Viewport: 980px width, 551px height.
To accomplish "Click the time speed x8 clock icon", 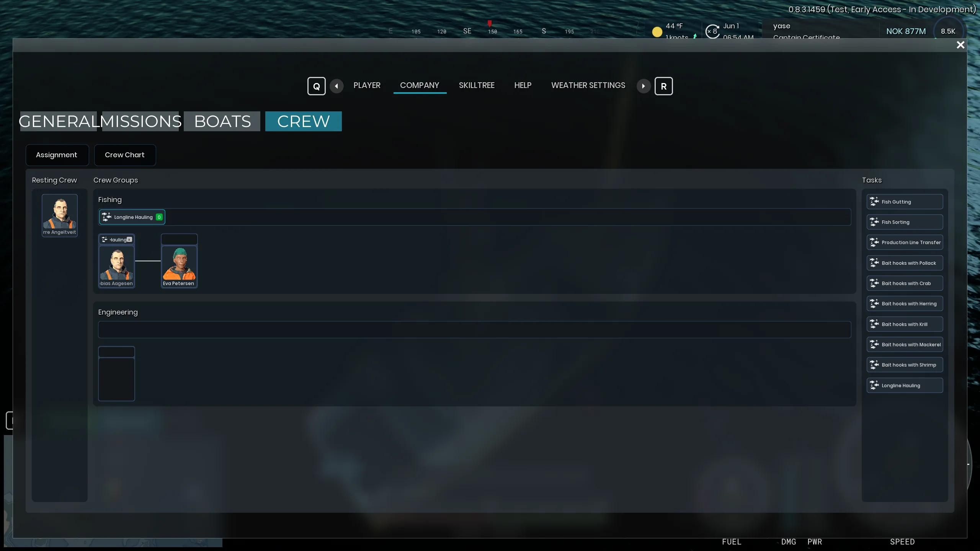I will [712, 31].
